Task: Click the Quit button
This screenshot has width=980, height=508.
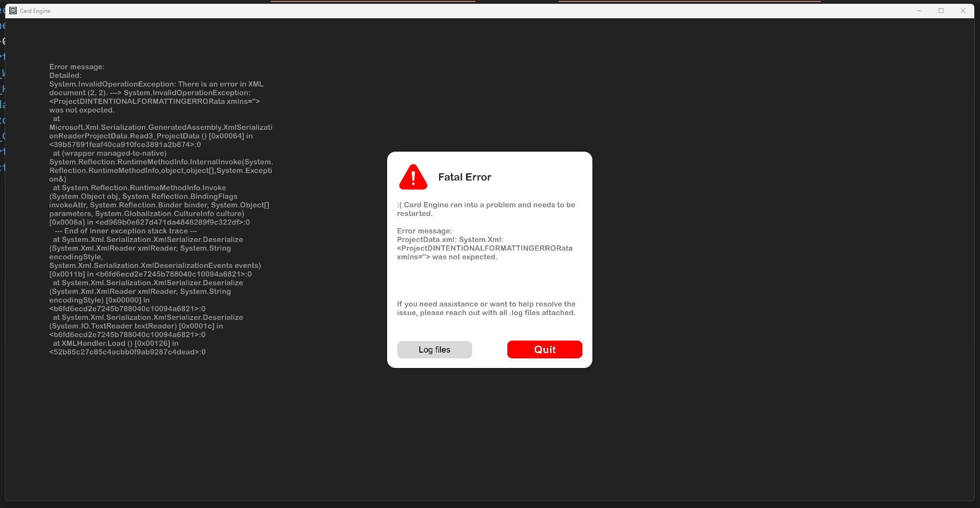Action: click(544, 350)
